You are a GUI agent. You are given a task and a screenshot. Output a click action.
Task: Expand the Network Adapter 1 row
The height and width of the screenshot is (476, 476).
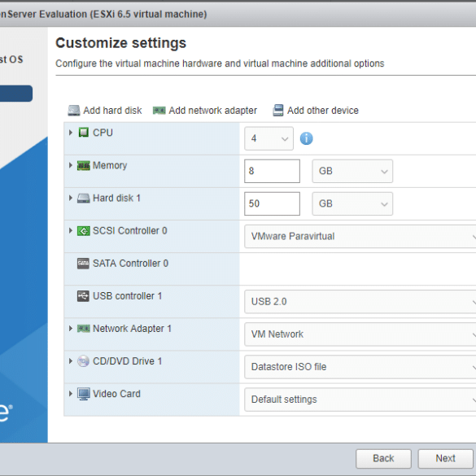tap(71, 329)
